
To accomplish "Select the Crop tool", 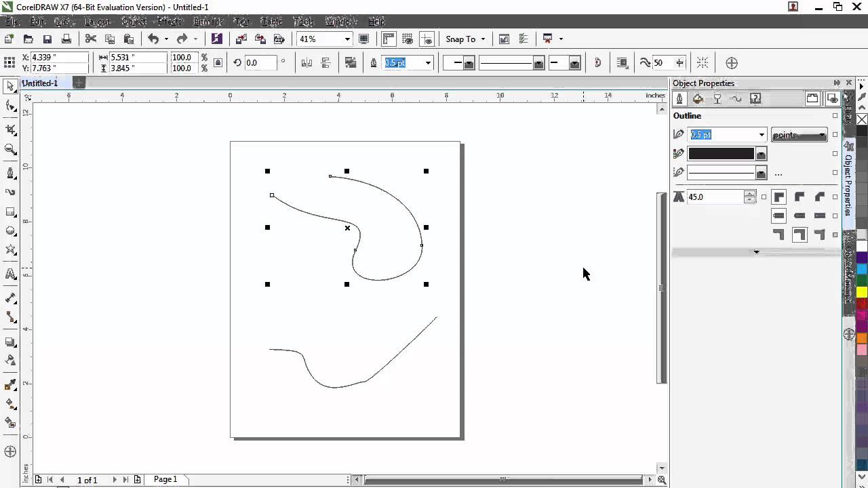I will point(10,129).
